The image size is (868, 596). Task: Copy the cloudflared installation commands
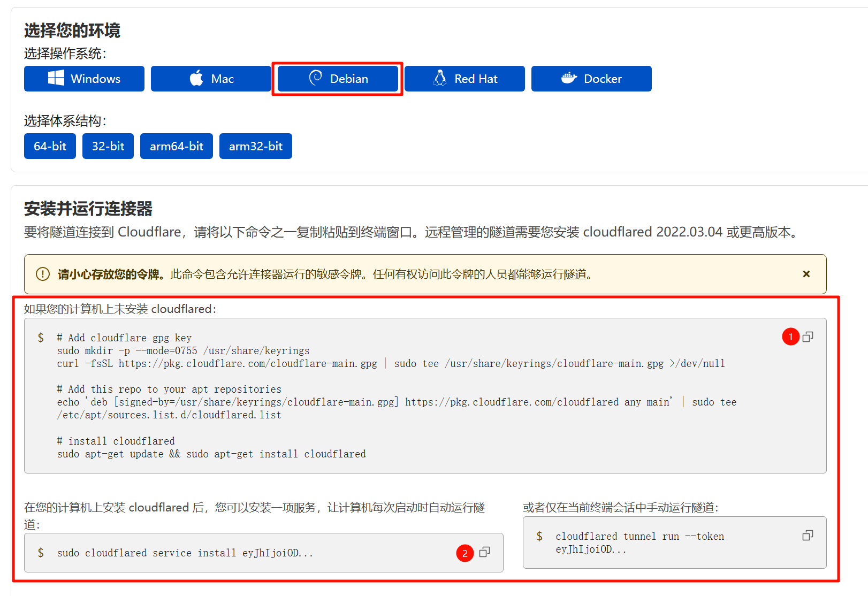tap(808, 337)
